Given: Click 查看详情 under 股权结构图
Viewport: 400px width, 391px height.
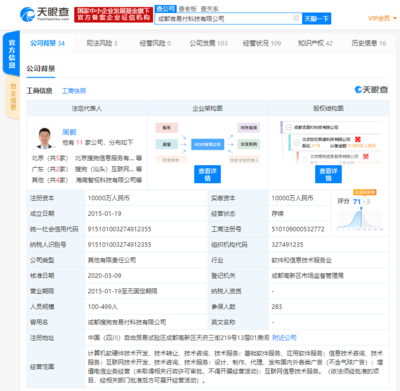Looking at the screenshot, I should pyautogui.click(x=328, y=174).
